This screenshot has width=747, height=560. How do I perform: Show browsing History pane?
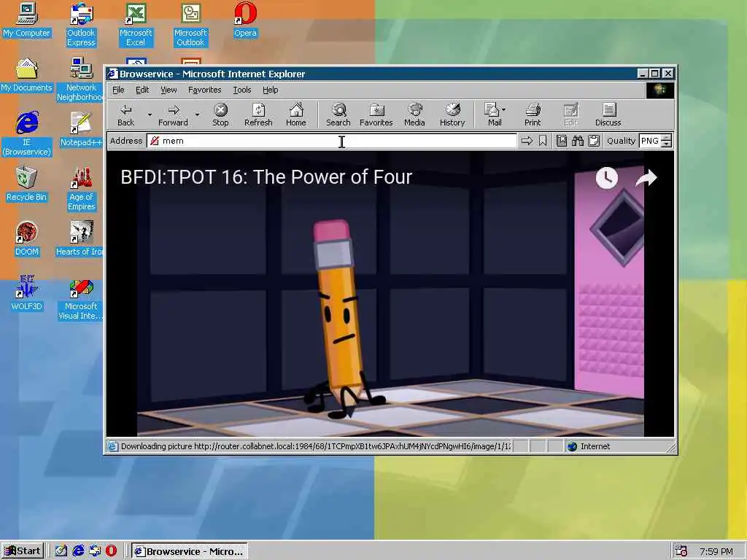(452, 114)
